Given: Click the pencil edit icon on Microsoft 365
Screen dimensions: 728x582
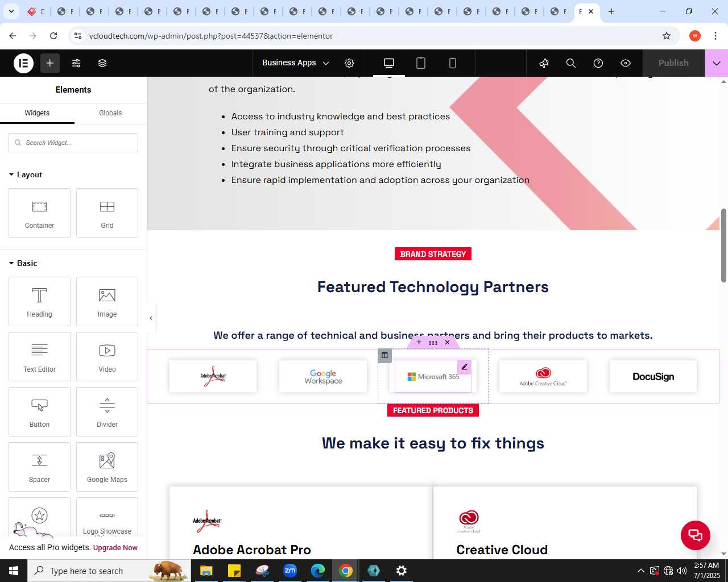Looking at the screenshot, I should (x=465, y=367).
